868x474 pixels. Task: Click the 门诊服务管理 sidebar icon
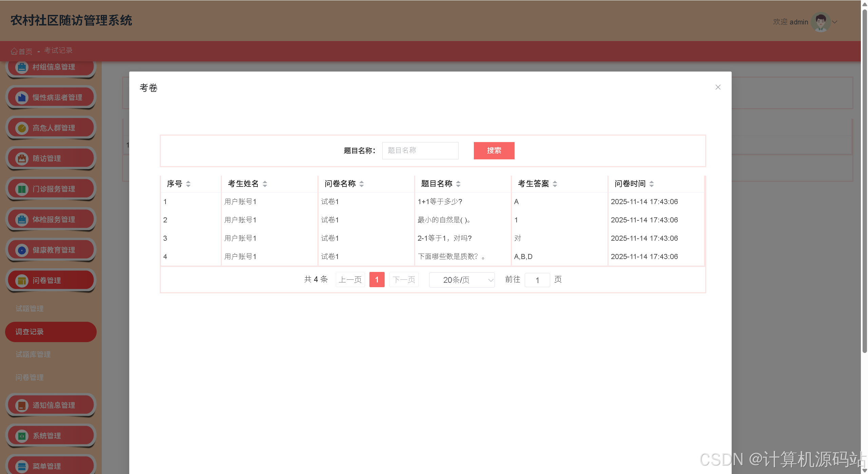coord(22,189)
